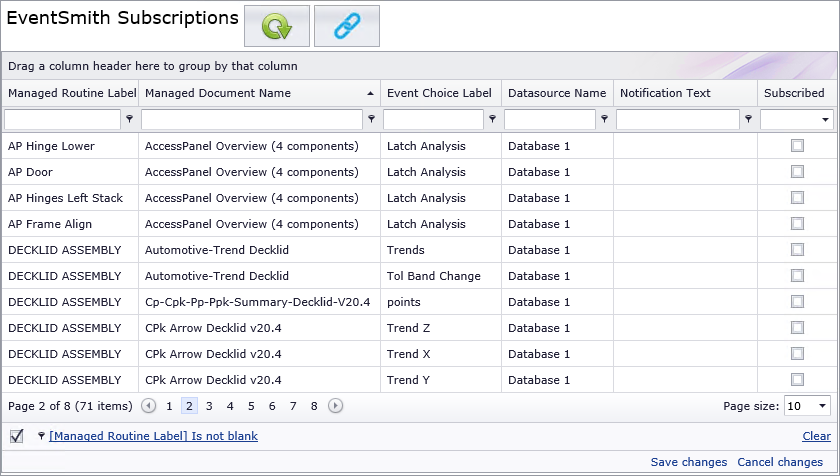Open filter menu for Event Choice Label column
The width and height of the screenshot is (840, 476).
click(x=492, y=119)
